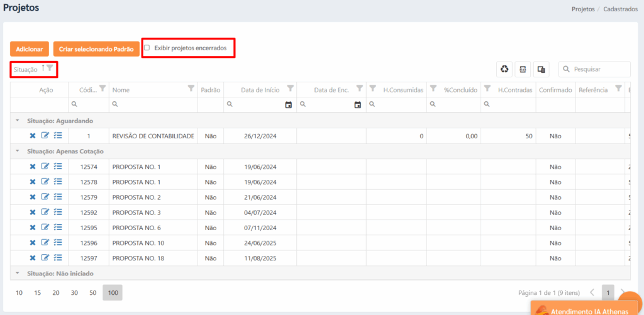Click the previous page arrow

coord(592,293)
